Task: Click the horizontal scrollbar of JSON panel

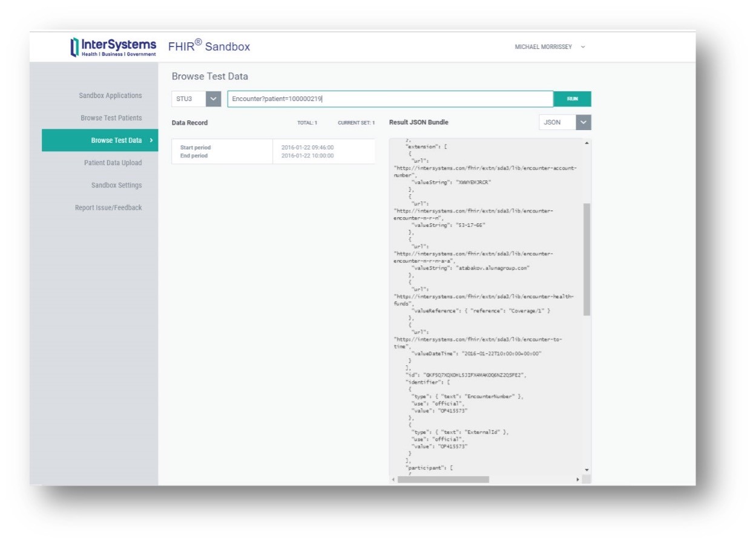Action: pyautogui.click(x=444, y=479)
